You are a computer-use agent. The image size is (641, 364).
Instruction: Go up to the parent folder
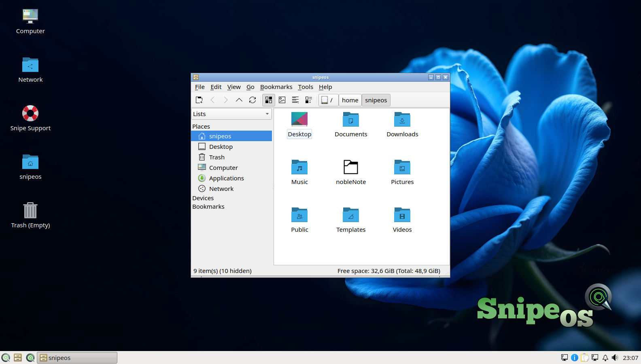(239, 100)
